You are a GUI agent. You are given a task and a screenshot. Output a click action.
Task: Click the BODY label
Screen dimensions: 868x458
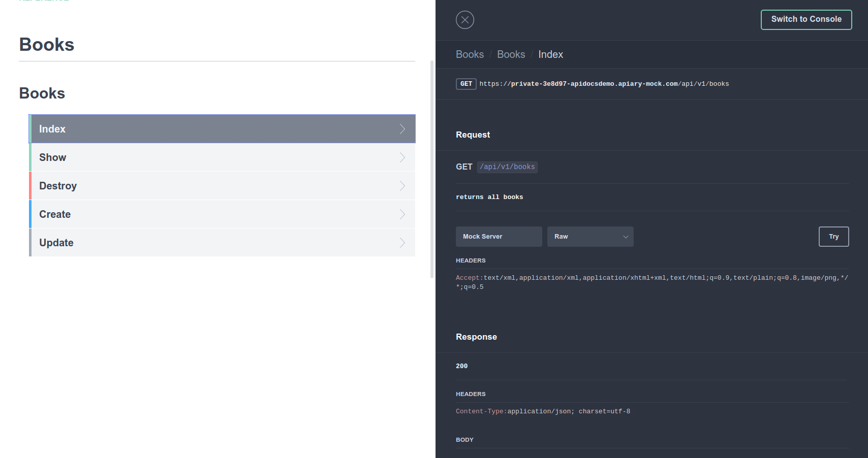click(x=464, y=440)
